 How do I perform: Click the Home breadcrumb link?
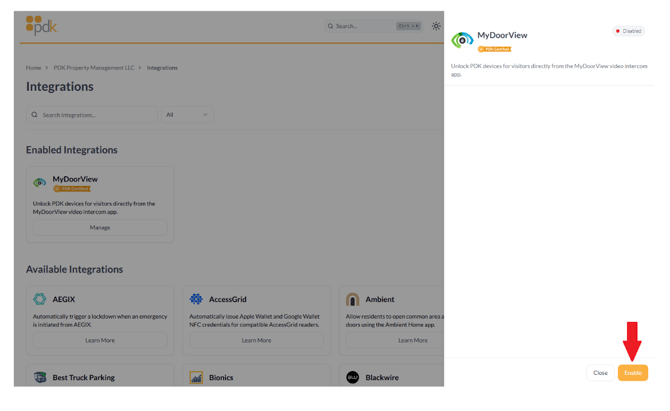33,68
